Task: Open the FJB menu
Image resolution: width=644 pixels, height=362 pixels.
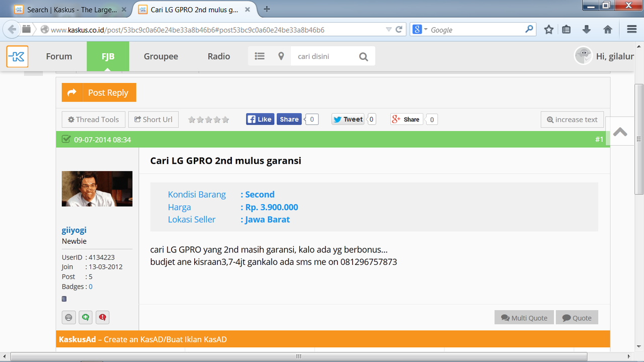Action: [x=108, y=56]
